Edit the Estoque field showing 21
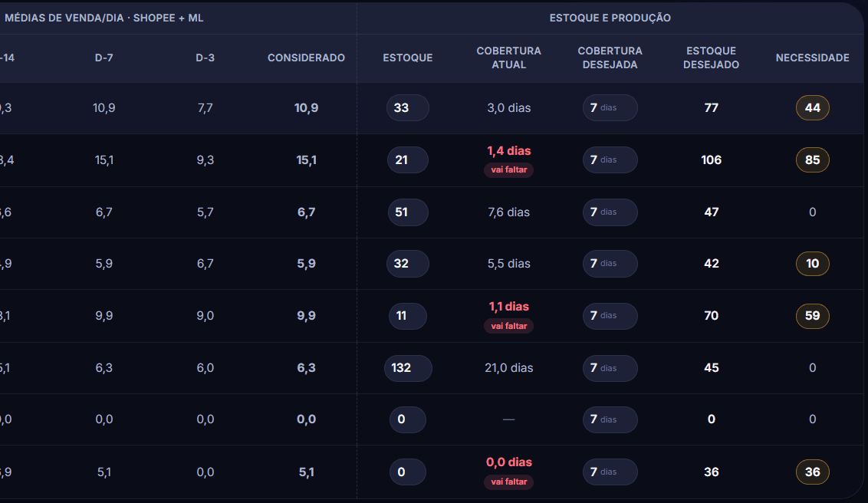Viewport: 868px width, 503px height. tap(407, 160)
